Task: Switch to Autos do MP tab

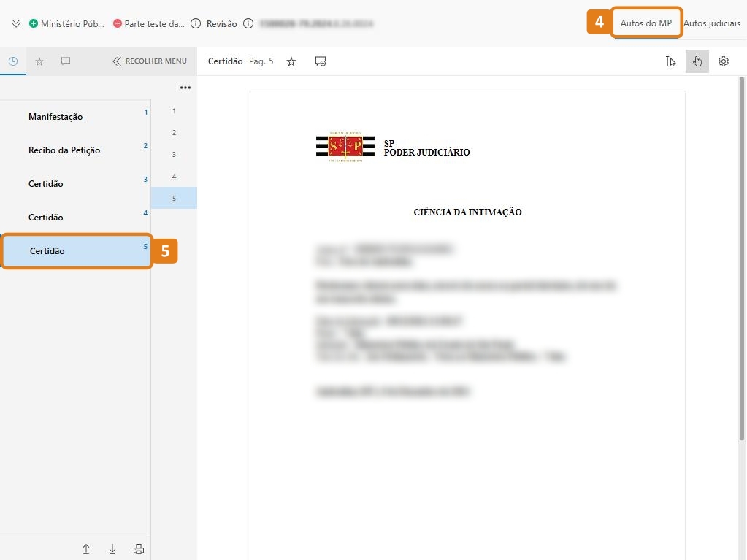Action: [646, 23]
